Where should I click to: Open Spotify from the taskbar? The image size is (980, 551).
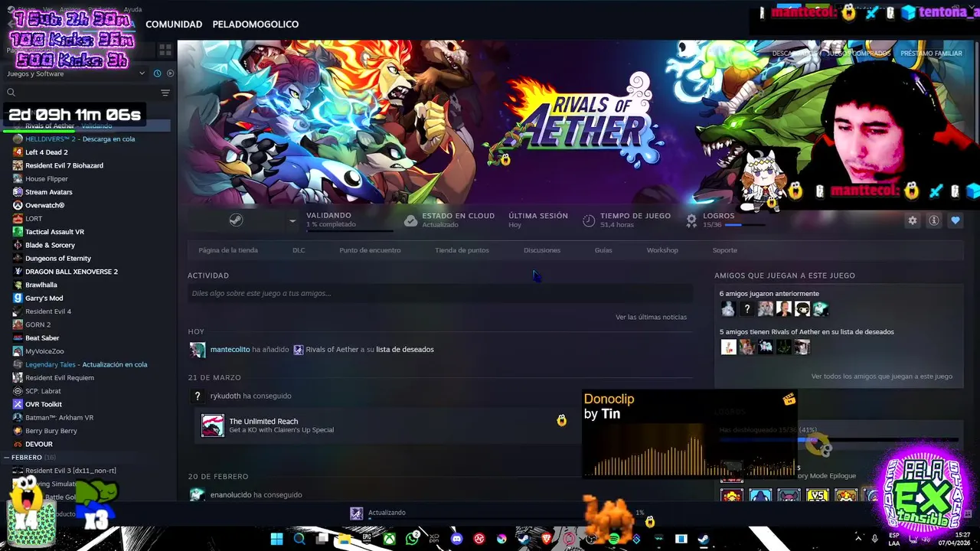(614, 540)
